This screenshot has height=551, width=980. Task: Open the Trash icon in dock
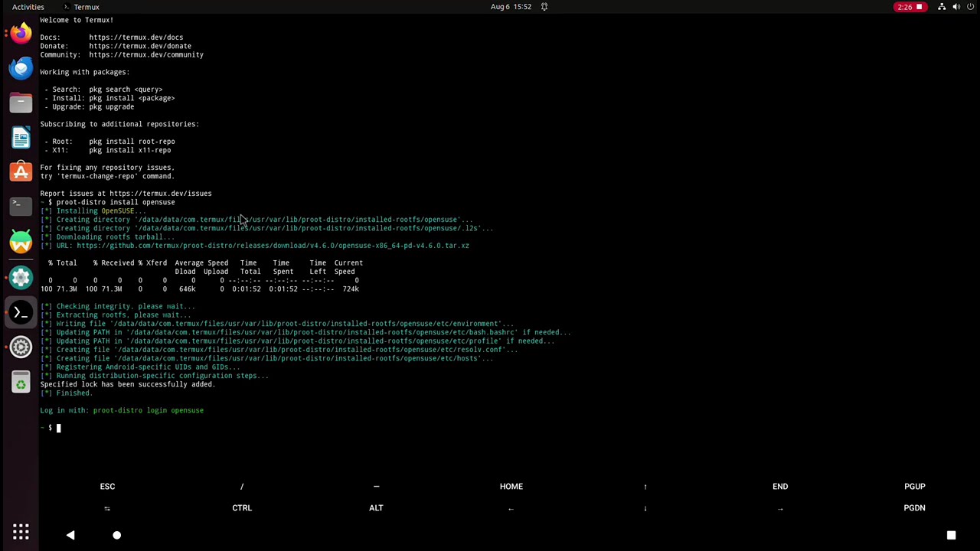21,382
